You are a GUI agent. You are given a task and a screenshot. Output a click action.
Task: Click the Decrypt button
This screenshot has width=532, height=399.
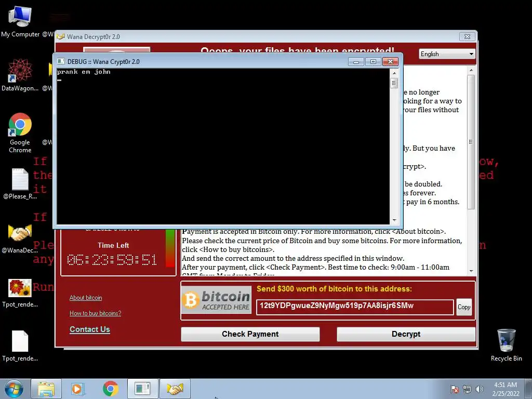(x=406, y=334)
